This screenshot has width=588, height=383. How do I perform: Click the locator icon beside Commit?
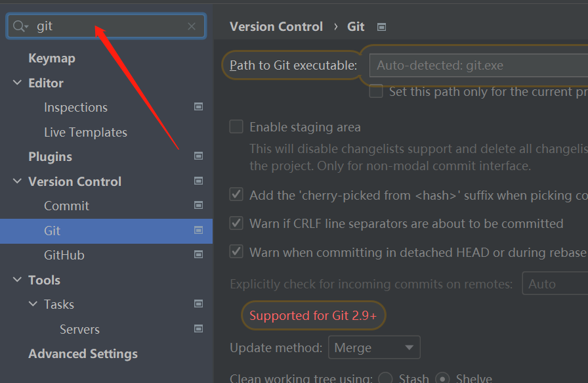coord(198,206)
